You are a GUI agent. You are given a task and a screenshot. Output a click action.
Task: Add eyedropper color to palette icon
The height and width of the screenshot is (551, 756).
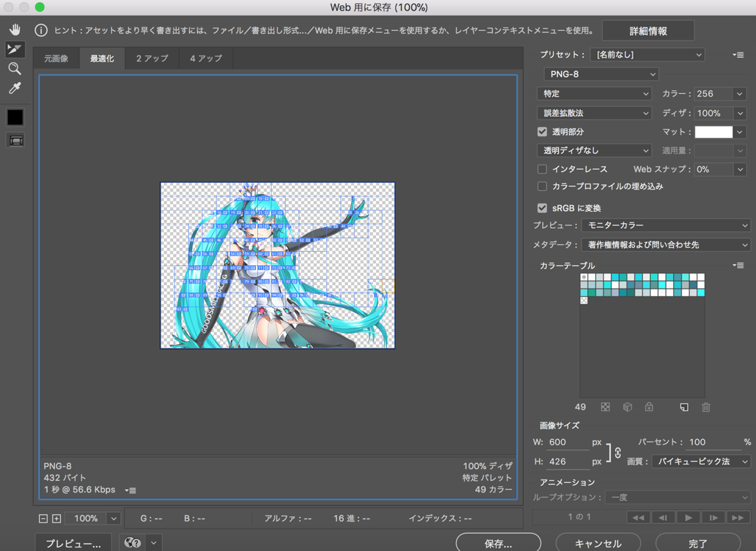tap(684, 407)
